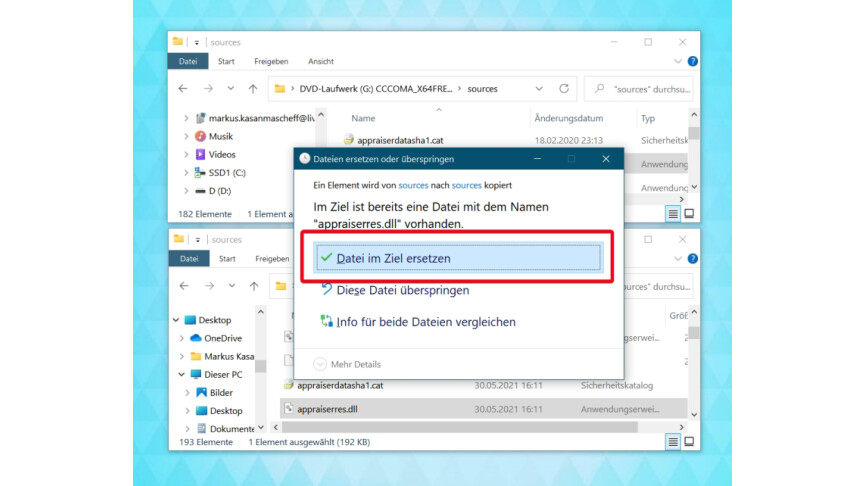Switch to large icons view in upper window

point(689,214)
